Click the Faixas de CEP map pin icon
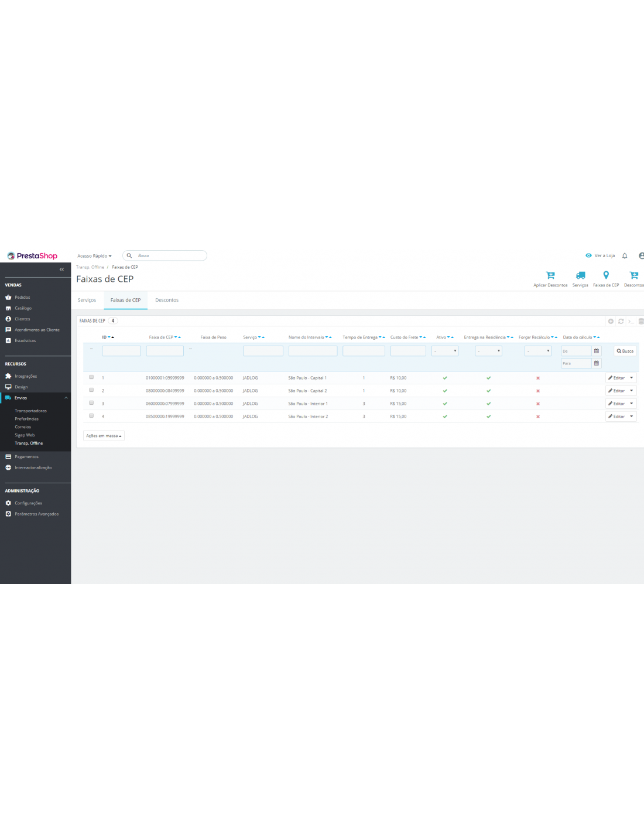This screenshot has width=644, height=833. click(x=606, y=275)
